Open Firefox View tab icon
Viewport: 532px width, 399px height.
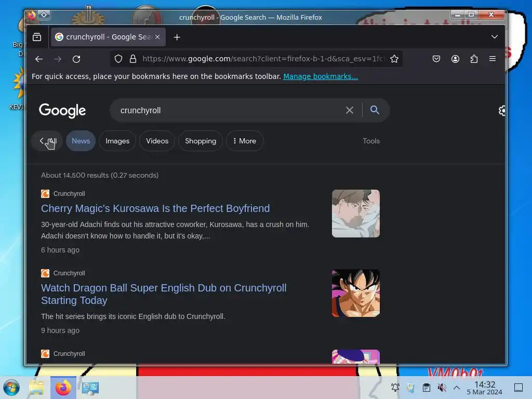click(37, 37)
